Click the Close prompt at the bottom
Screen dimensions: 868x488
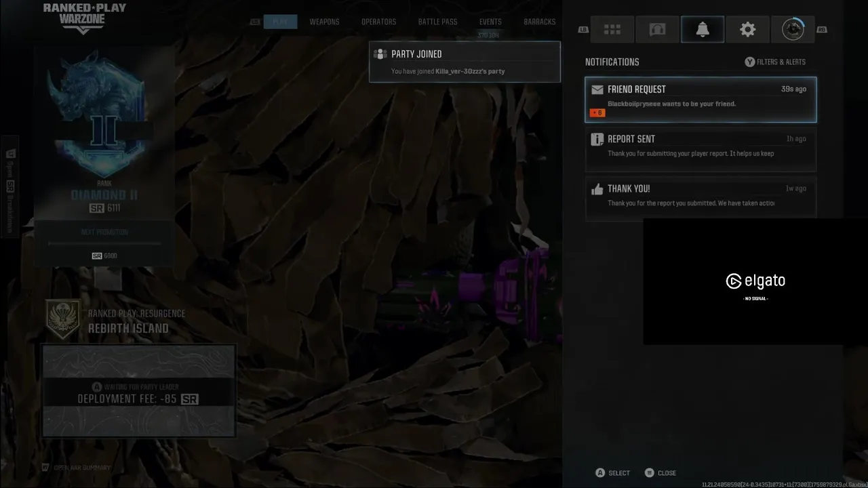pos(660,473)
